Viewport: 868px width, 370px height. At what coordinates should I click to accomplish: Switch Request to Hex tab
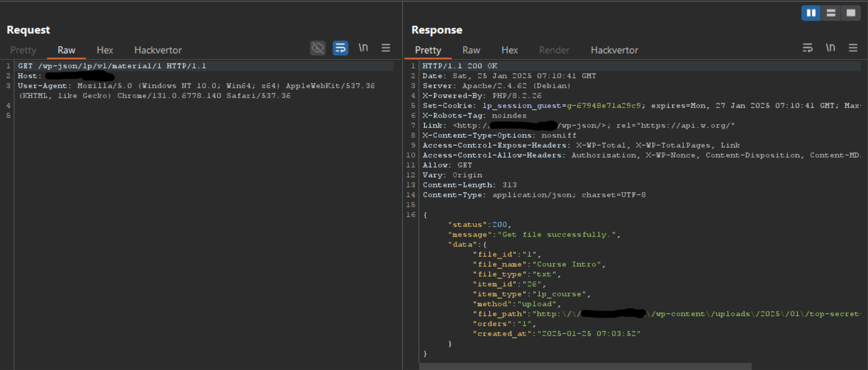pyautogui.click(x=105, y=50)
